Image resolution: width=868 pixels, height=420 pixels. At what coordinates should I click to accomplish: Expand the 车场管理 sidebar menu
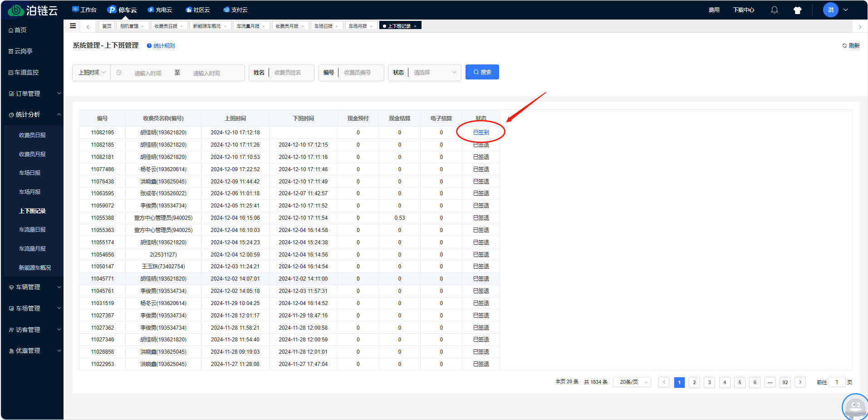coord(32,308)
